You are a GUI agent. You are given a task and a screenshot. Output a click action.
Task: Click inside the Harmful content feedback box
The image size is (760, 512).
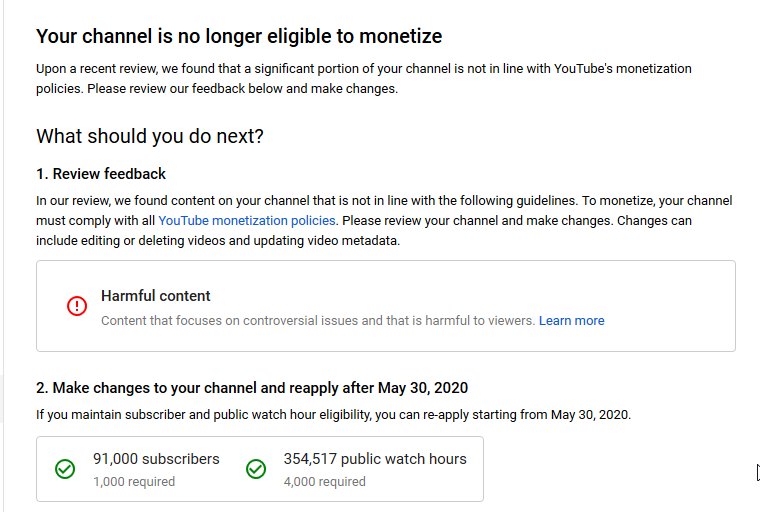click(386, 306)
